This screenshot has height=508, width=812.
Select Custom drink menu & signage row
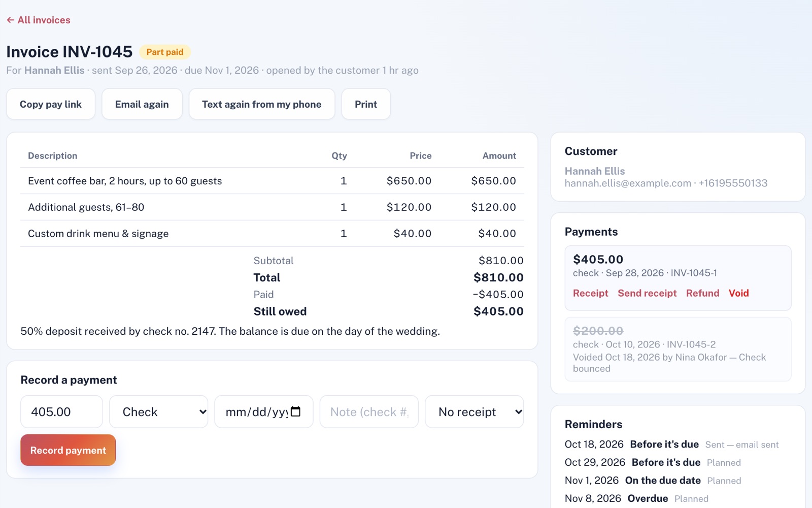[x=272, y=234]
